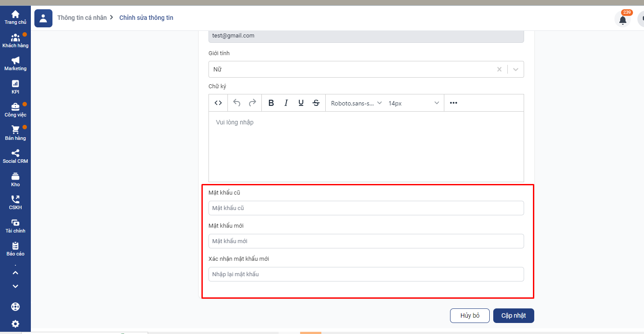644x334 pixels.
Task: Open the help lifebuoy icon in sidebar
Action: coord(15,307)
